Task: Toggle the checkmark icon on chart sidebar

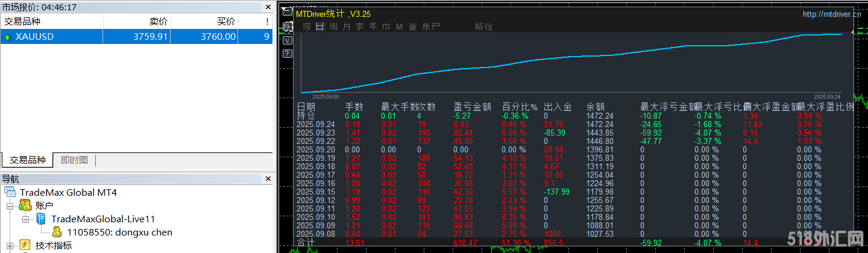Action: click(x=288, y=40)
